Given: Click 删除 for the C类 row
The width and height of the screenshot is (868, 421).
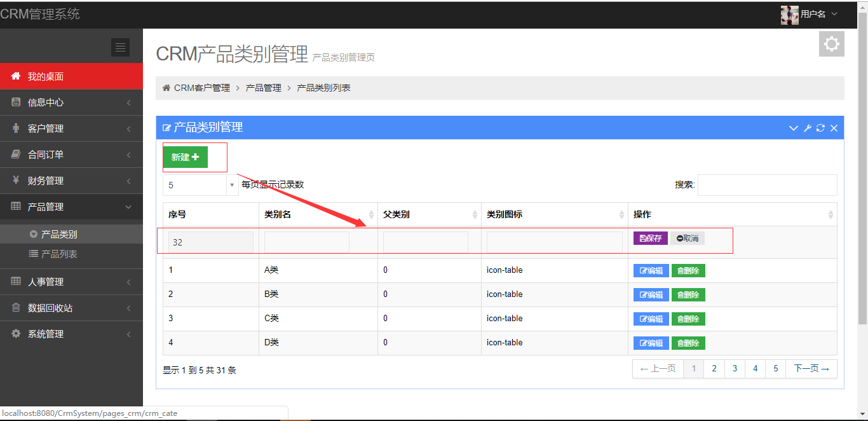Looking at the screenshot, I should 688,319.
